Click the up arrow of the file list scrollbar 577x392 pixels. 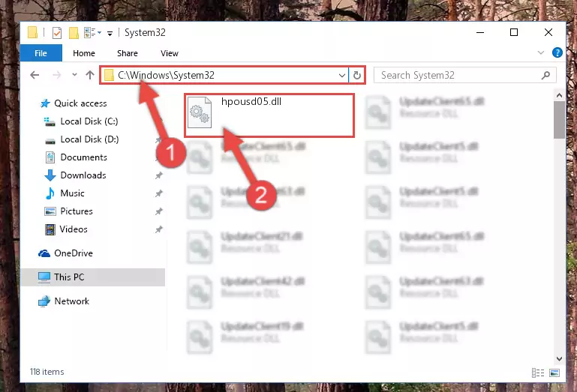[559, 96]
